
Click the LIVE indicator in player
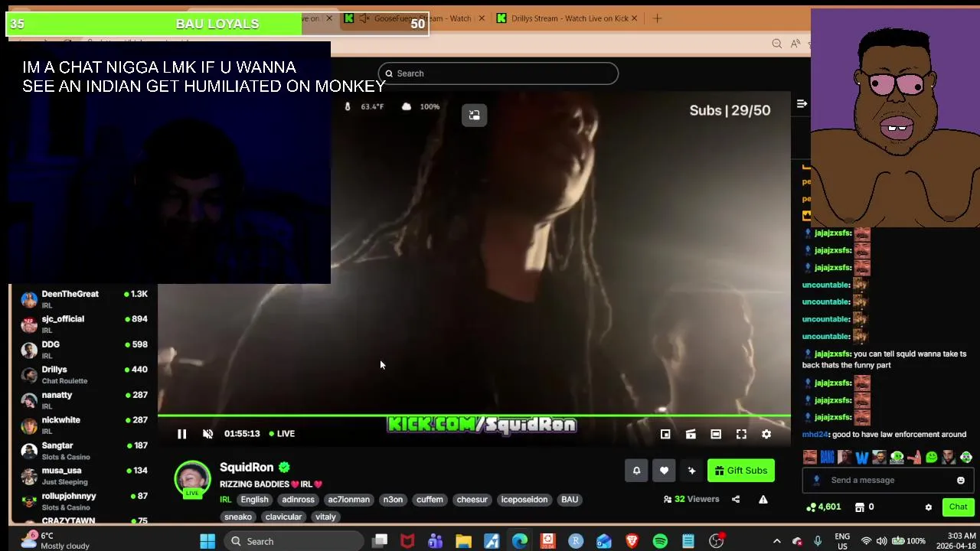pyautogui.click(x=283, y=434)
